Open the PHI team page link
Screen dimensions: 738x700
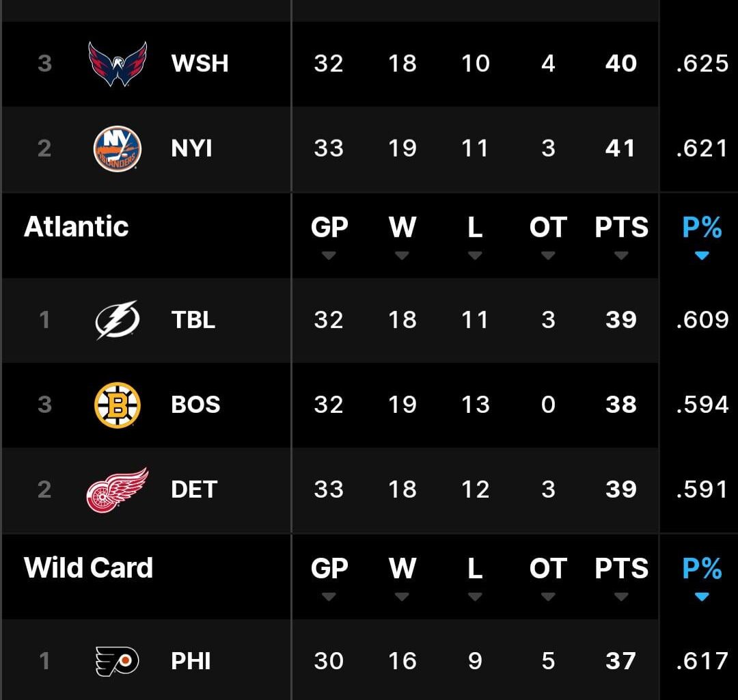[x=191, y=661]
